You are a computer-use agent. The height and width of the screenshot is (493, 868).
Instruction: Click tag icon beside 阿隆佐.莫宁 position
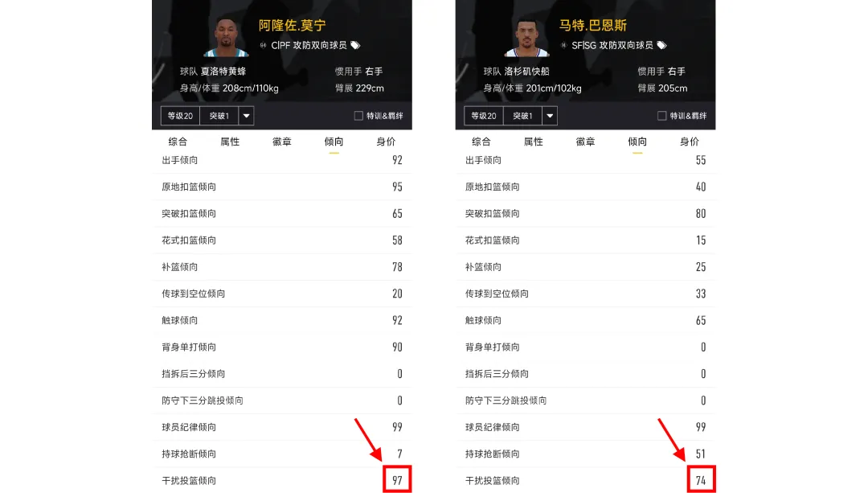click(355, 45)
